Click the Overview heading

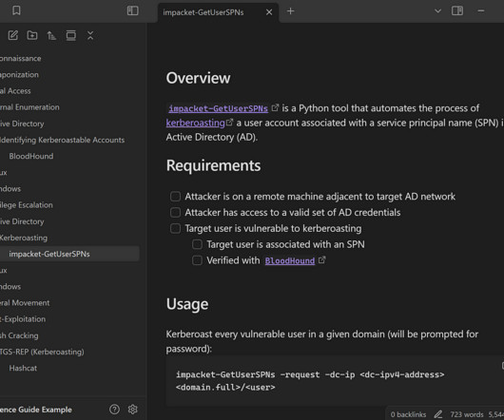point(198,78)
